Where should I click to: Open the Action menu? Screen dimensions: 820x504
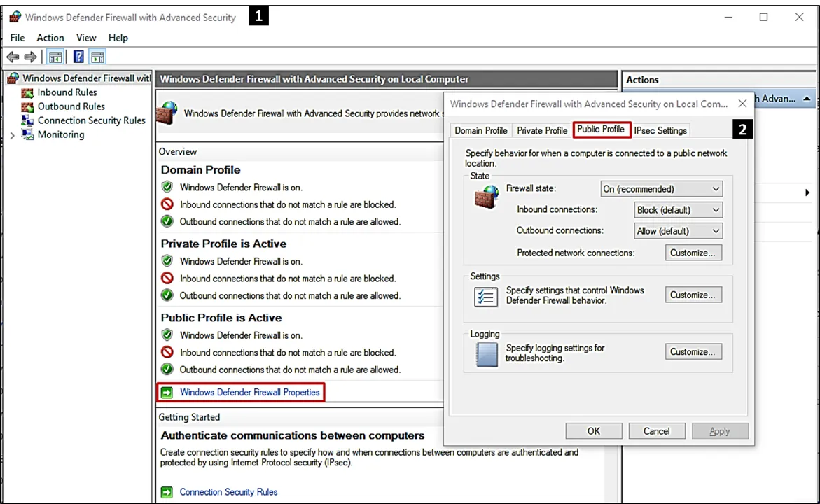click(50, 38)
